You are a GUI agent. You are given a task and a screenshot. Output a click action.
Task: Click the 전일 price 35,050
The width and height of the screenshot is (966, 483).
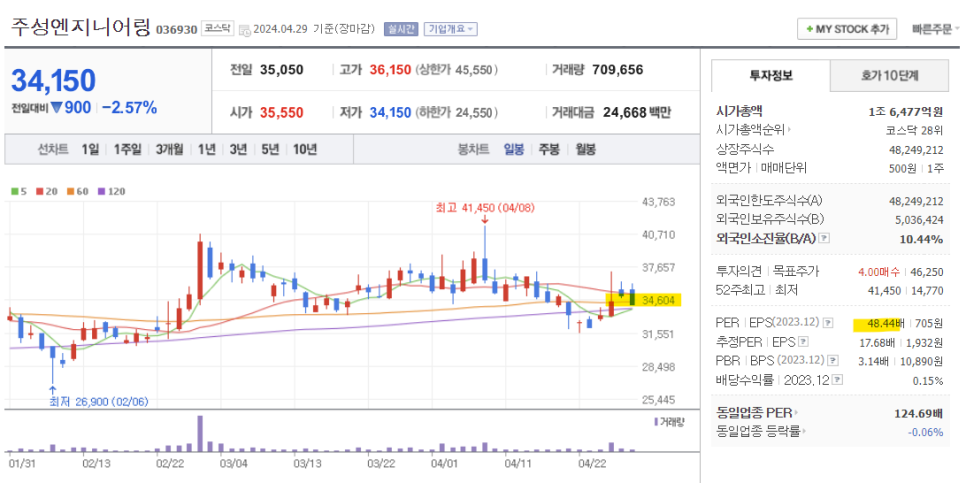(x=282, y=70)
